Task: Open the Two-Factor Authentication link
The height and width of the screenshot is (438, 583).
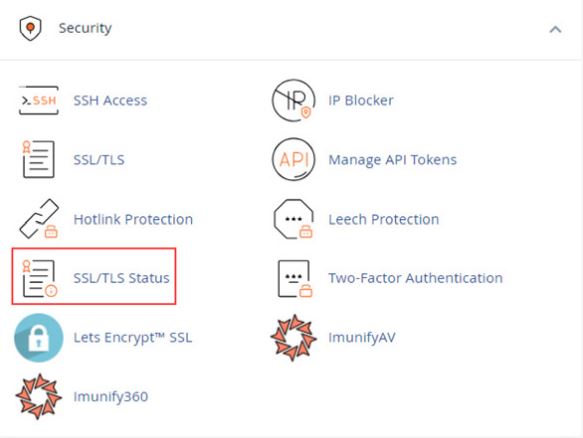Action: [415, 278]
